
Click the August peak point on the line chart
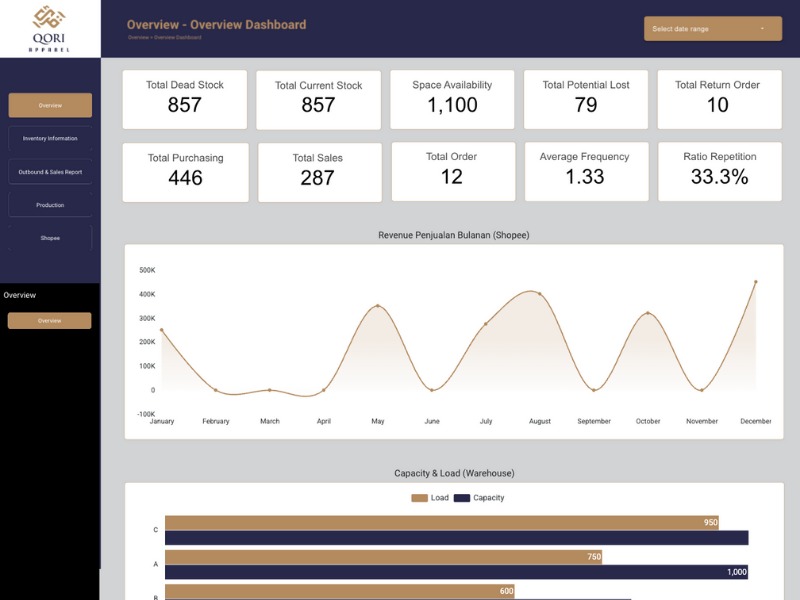tap(540, 294)
